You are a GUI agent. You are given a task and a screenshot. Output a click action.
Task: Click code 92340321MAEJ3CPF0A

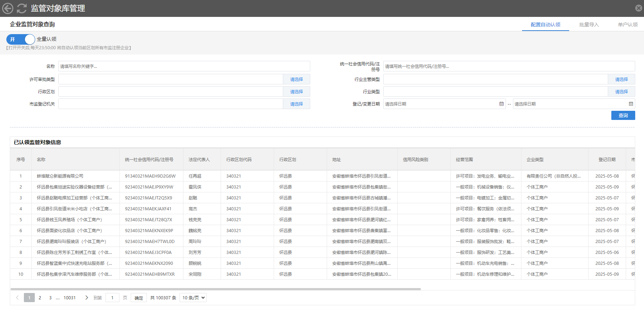point(148,252)
